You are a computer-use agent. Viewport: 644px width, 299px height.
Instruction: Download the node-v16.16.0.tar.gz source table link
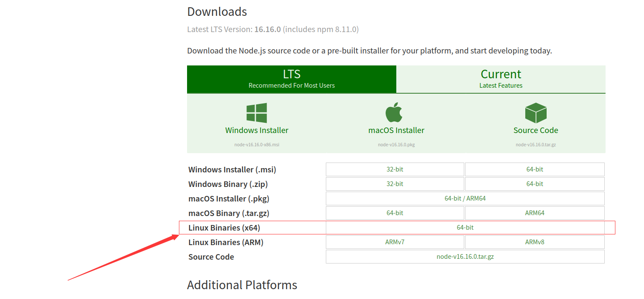(x=465, y=257)
